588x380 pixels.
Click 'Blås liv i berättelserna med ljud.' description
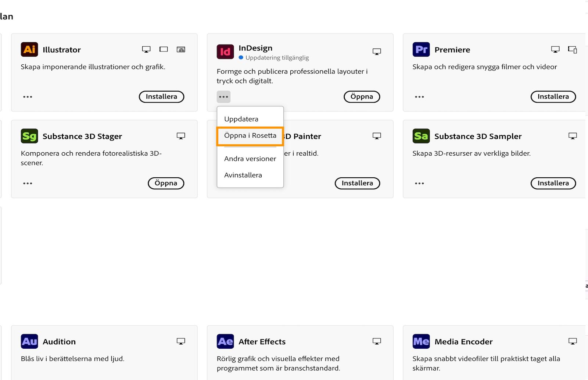point(72,359)
